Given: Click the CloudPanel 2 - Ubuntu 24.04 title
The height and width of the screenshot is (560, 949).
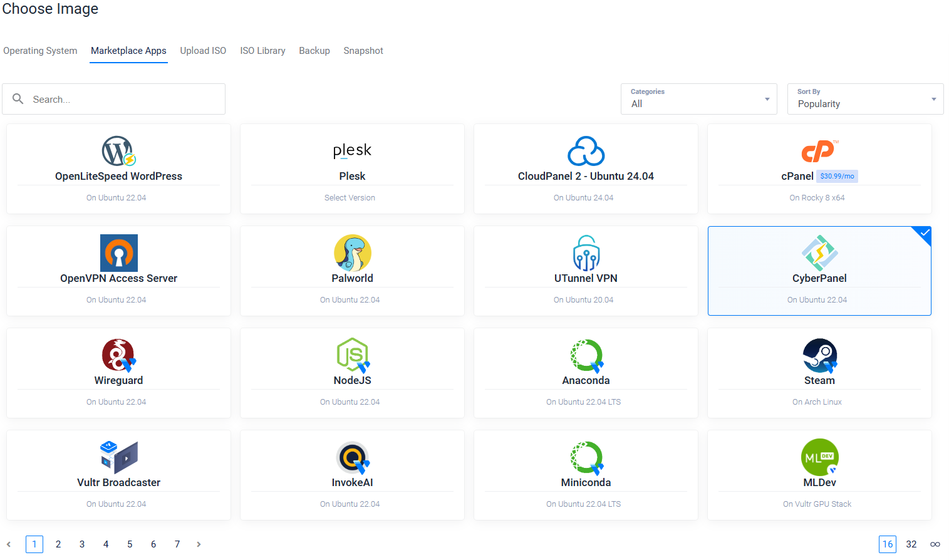Looking at the screenshot, I should pos(586,177).
